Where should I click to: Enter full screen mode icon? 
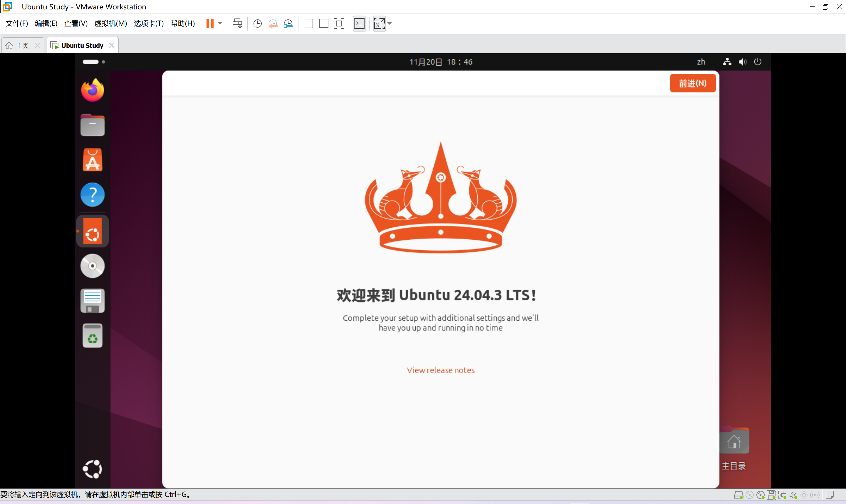(x=339, y=23)
